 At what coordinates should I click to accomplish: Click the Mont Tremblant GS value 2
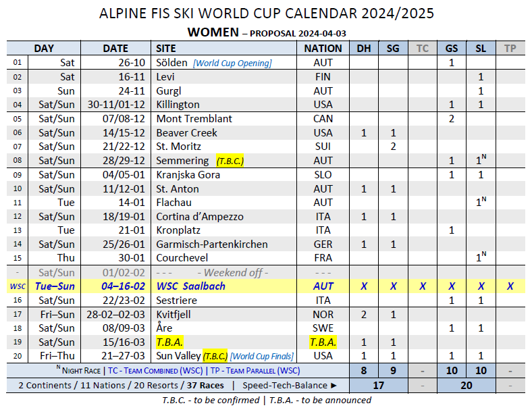pyautogui.click(x=451, y=119)
